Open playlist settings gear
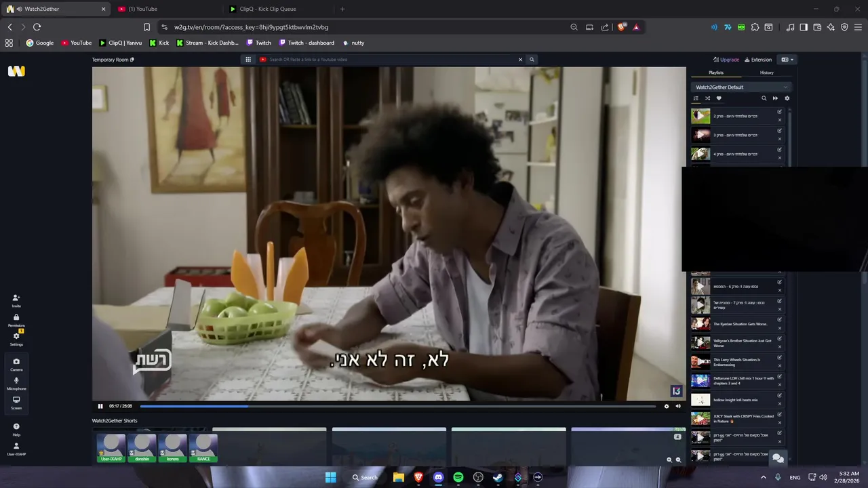The image size is (868, 488). [x=787, y=98]
